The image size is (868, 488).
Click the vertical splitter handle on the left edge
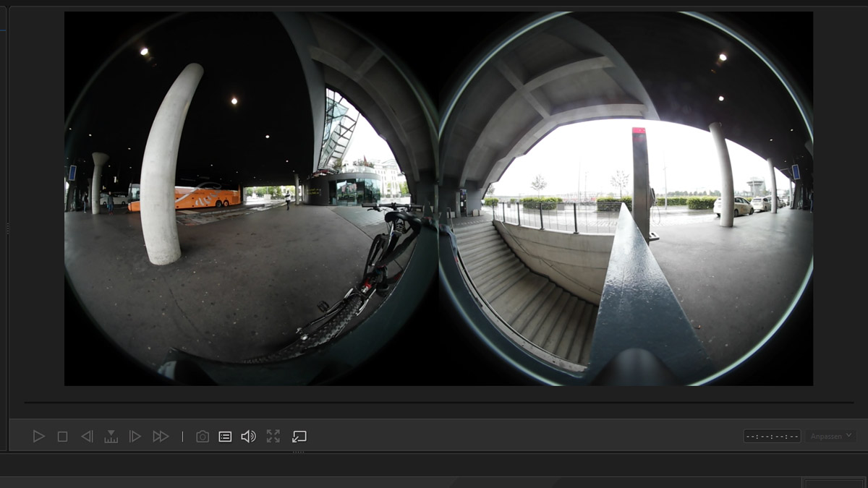pos(8,228)
